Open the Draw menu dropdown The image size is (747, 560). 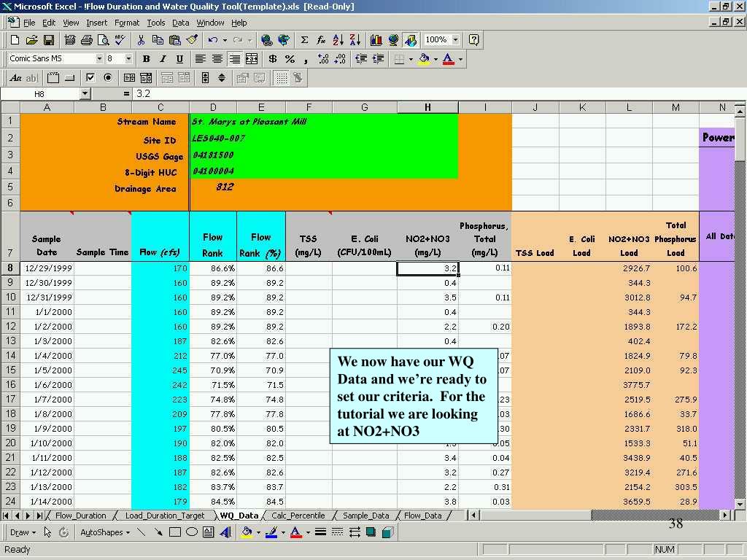[x=23, y=532]
